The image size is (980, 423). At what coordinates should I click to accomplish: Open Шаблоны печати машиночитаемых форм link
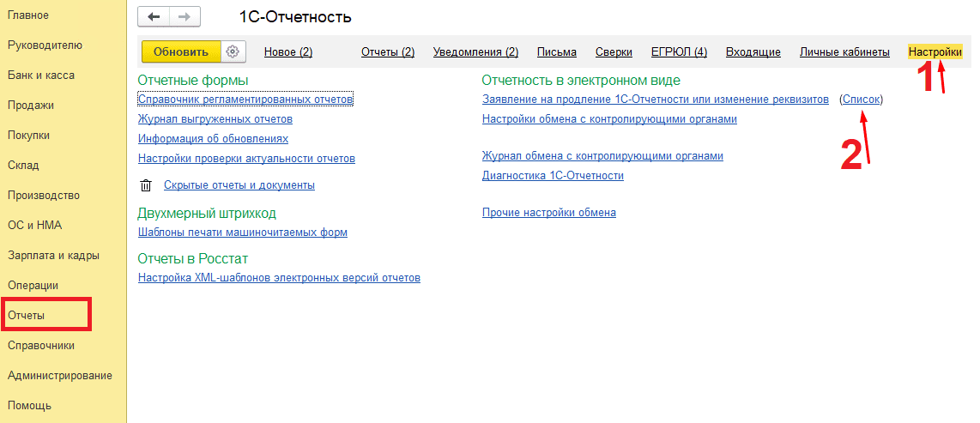point(243,233)
